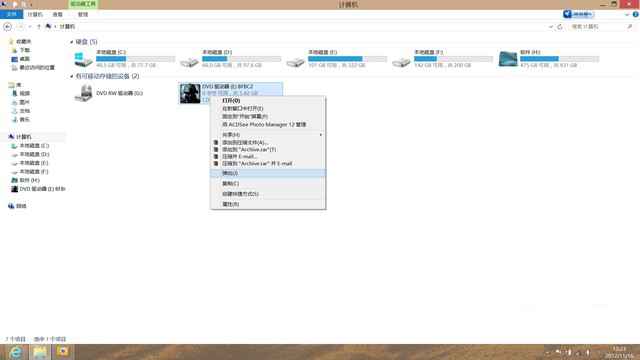Open the address bar history dropdown

(551, 27)
